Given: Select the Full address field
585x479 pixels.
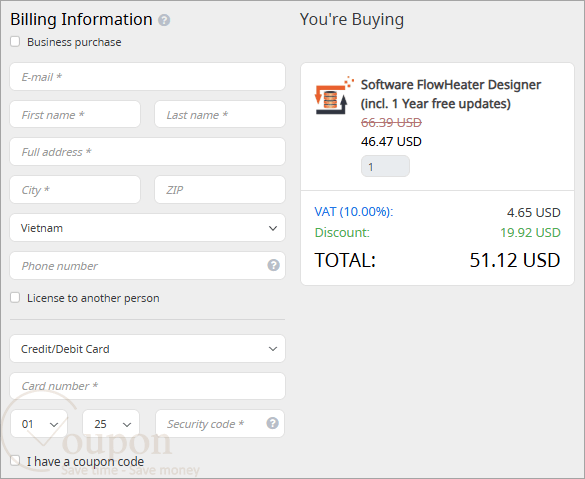Looking at the screenshot, I should pyautogui.click(x=147, y=151).
